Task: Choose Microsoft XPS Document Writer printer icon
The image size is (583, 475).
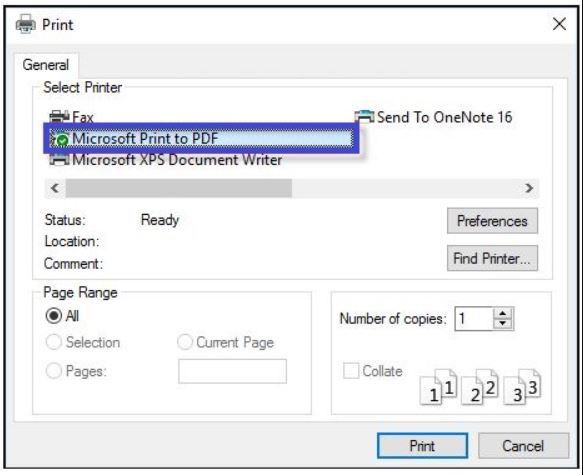Action: coord(59,159)
